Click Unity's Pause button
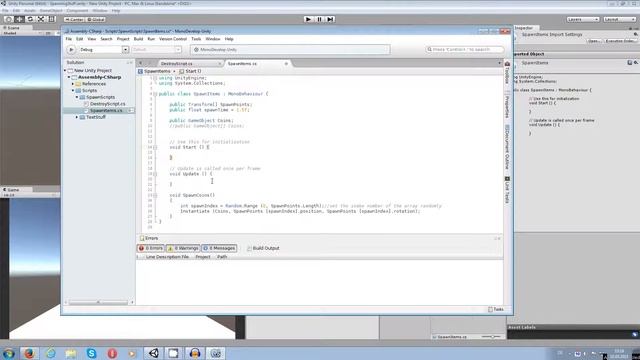 (x=320, y=19)
